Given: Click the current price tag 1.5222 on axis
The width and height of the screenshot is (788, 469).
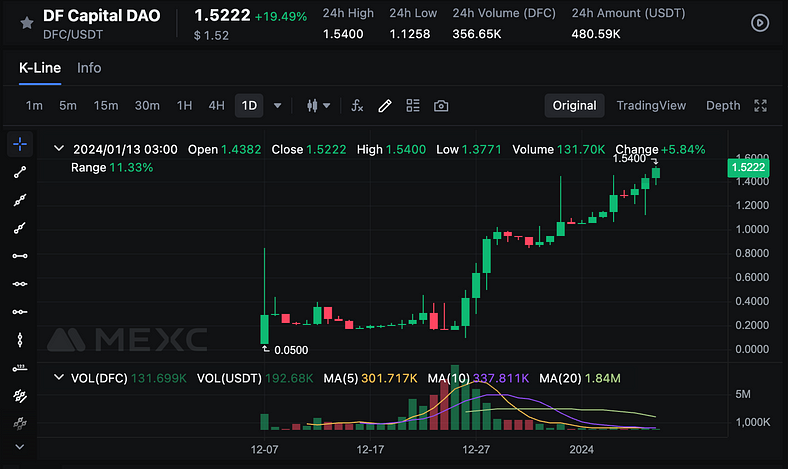Looking at the screenshot, I should click(x=748, y=167).
